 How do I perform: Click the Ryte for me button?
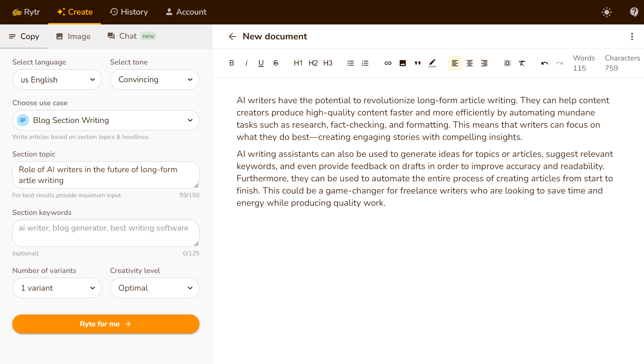click(x=106, y=324)
